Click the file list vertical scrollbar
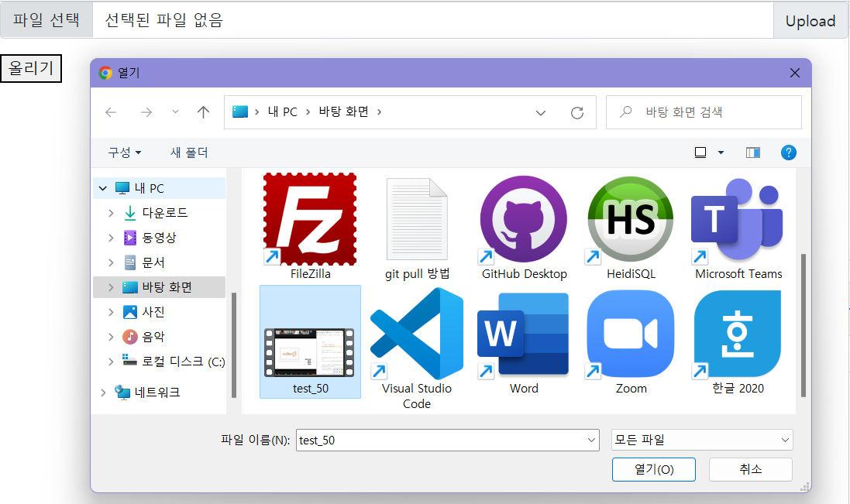 pos(804,325)
